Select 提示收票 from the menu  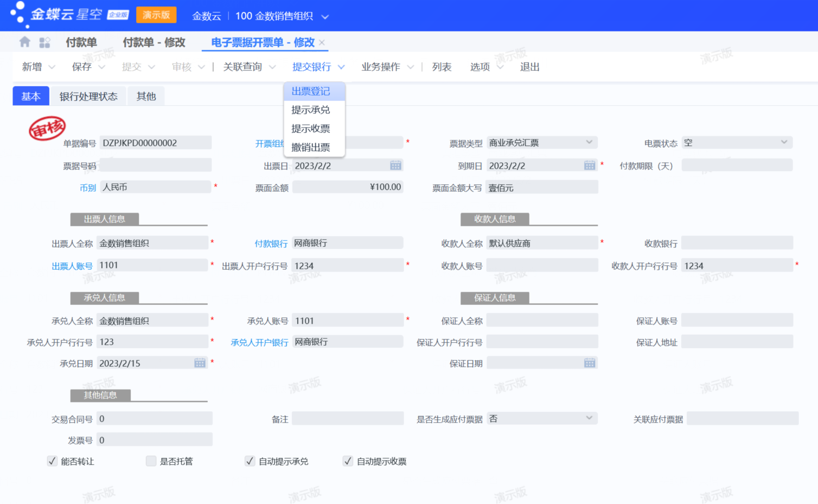[x=314, y=129]
